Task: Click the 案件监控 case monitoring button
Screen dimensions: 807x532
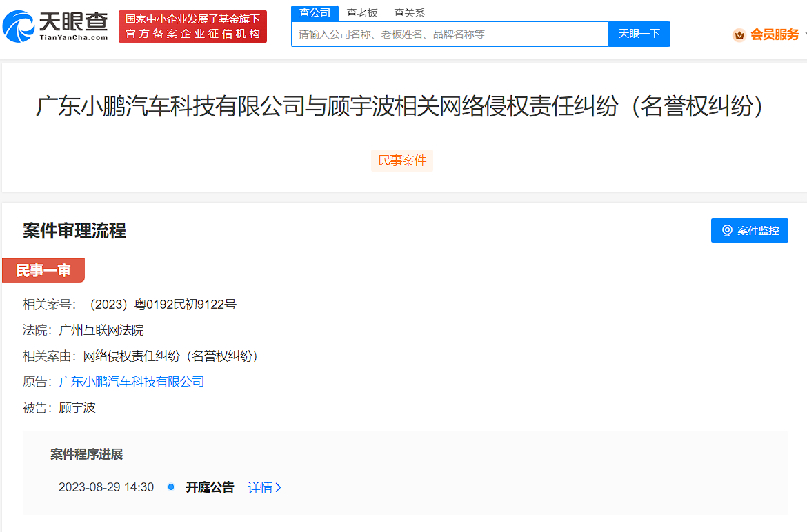Action: click(749, 230)
